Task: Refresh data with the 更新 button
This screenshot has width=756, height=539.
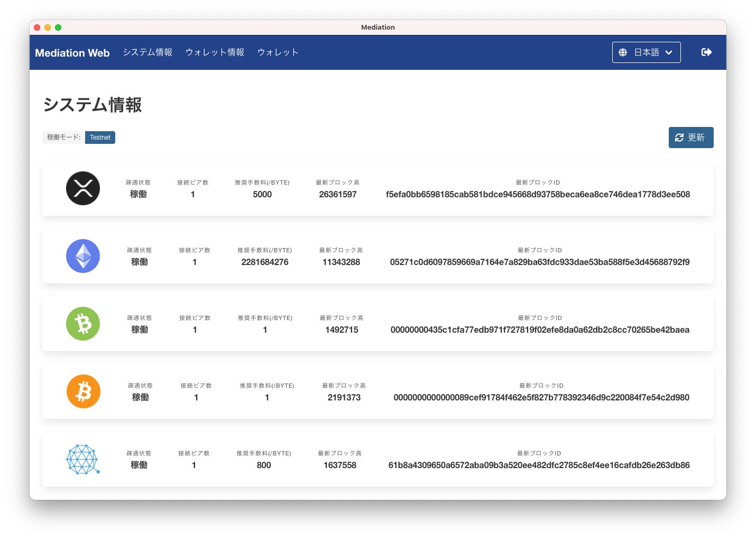Action: coord(691,138)
